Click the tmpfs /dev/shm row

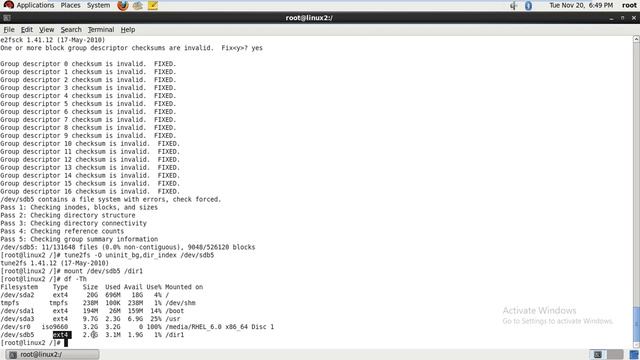click(98, 303)
